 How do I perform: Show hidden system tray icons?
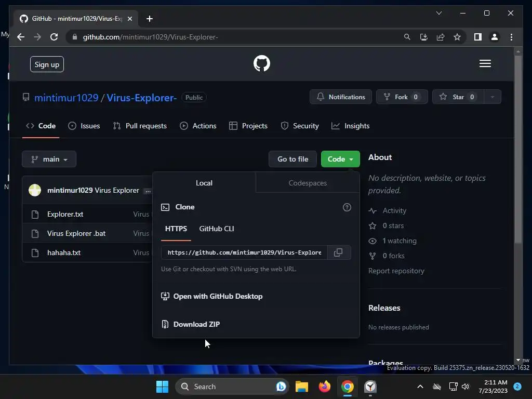coord(420,387)
